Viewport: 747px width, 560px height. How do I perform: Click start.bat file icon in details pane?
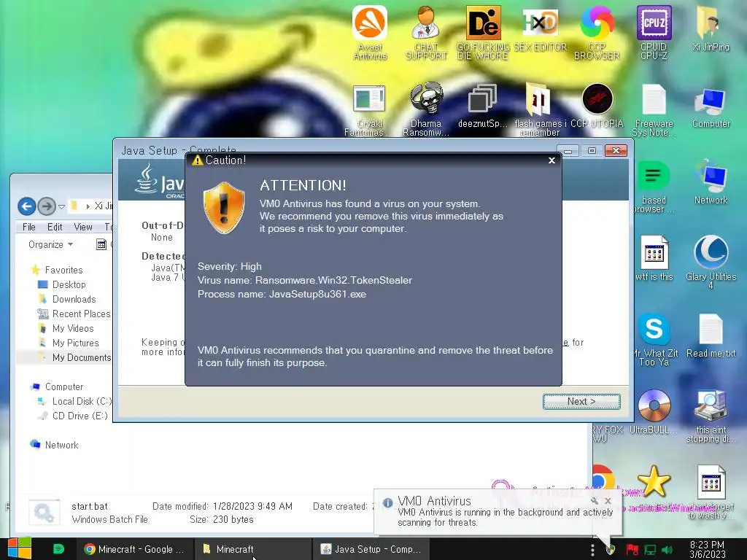click(x=44, y=513)
